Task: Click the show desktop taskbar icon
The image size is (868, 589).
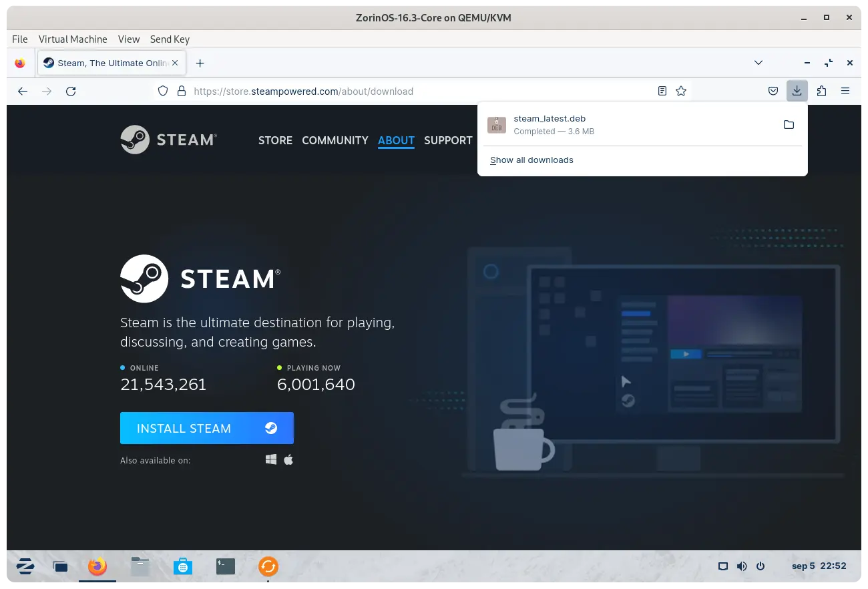Action: [60, 566]
